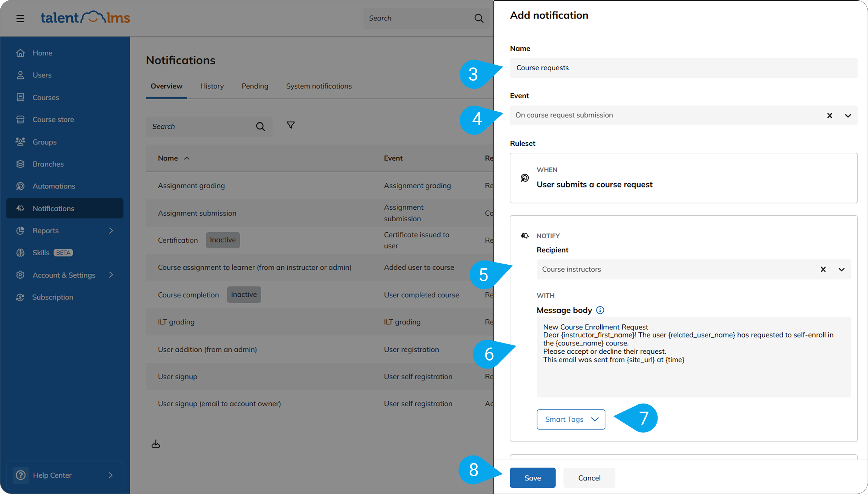The width and height of the screenshot is (868, 494).
Task: Click the Course store sidebar icon
Action: tap(20, 120)
